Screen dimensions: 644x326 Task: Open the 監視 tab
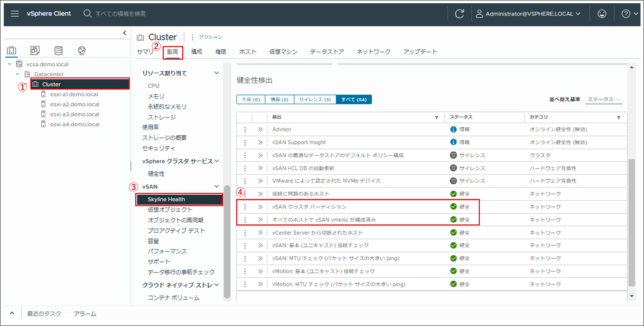172,52
